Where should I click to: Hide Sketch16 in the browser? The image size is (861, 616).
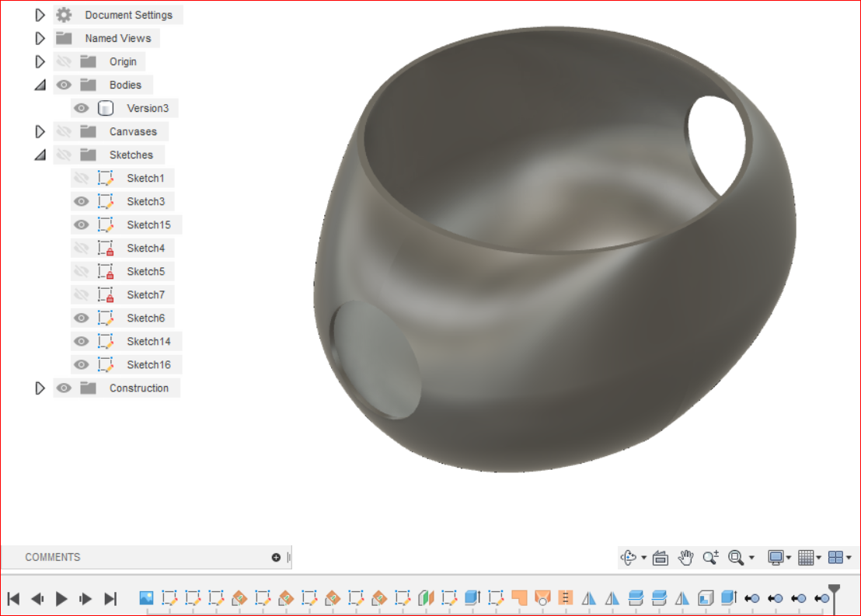click(82, 364)
